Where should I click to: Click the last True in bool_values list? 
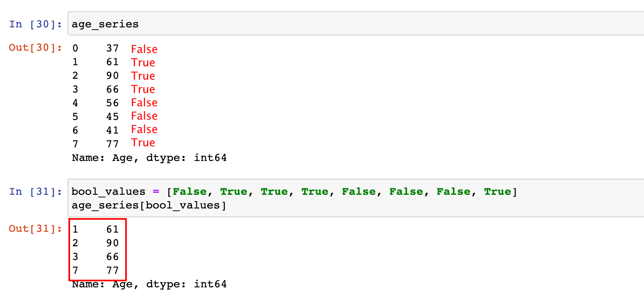tap(497, 192)
